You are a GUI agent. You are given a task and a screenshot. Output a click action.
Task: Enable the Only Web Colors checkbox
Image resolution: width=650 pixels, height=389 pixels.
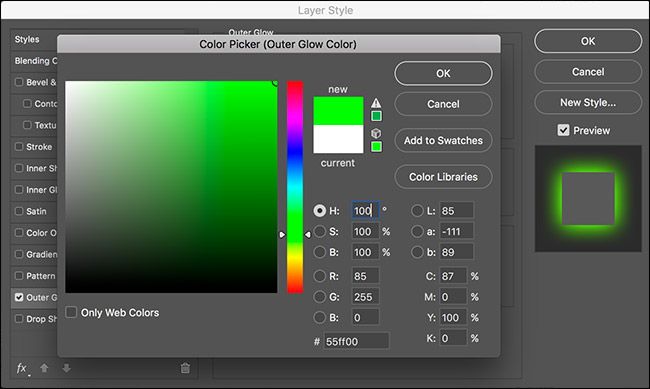(71, 312)
